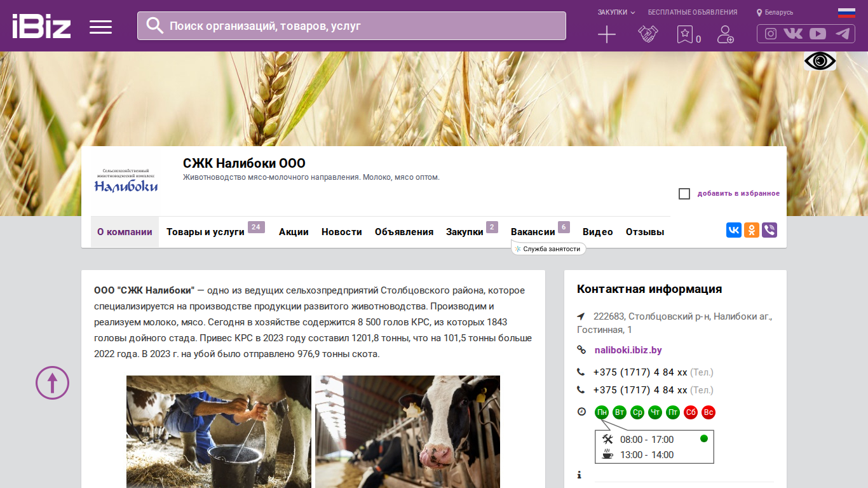Open the handshake partnership icon
This screenshot has width=868, height=488.
coord(648,34)
